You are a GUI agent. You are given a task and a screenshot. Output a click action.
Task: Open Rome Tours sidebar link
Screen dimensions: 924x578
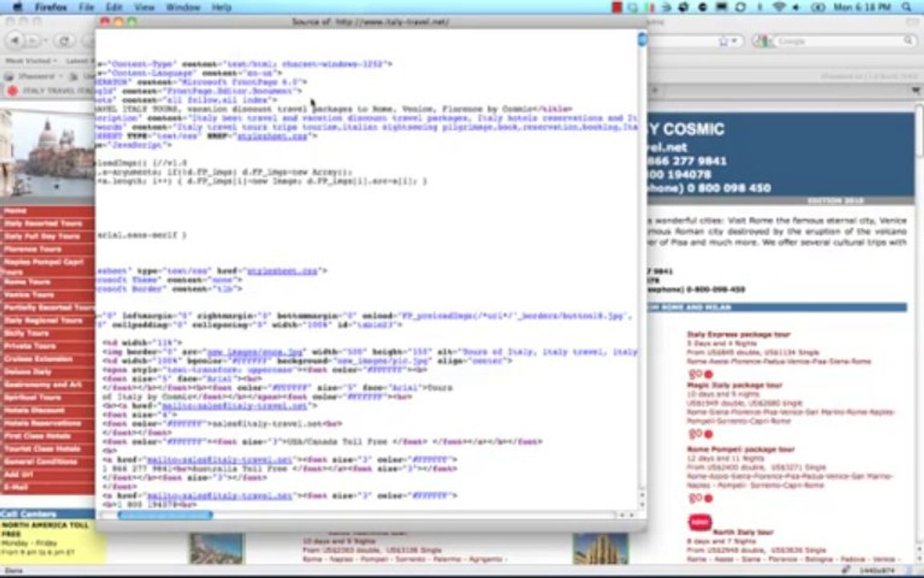tap(27, 282)
